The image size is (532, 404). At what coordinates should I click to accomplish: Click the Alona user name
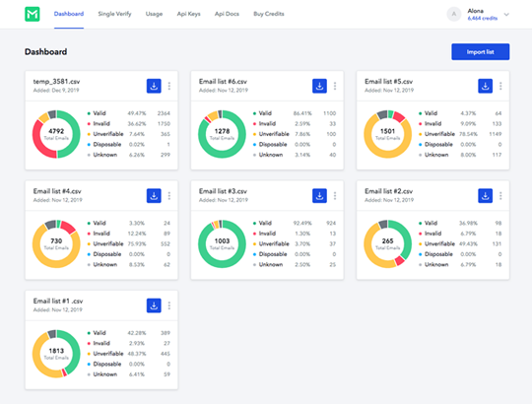tap(476, 11)
